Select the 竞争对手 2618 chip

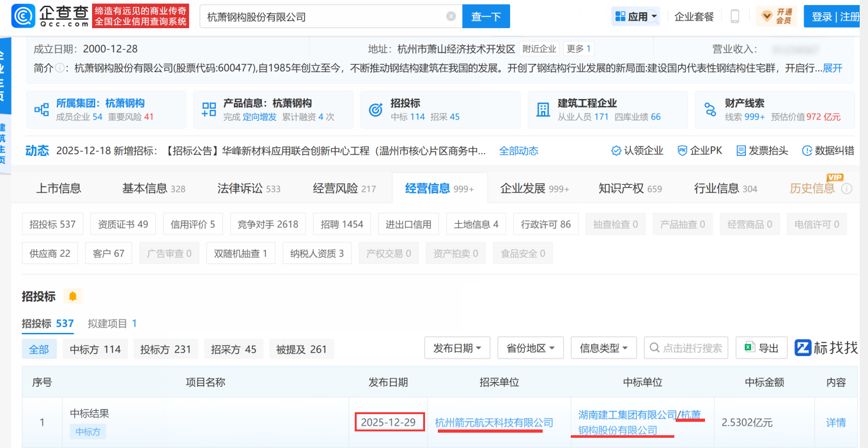coord(268,224)
